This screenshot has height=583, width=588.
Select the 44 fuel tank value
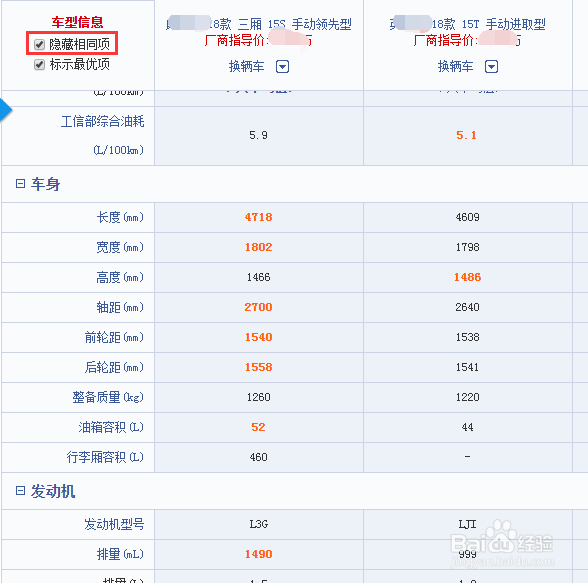click(467, 427)
